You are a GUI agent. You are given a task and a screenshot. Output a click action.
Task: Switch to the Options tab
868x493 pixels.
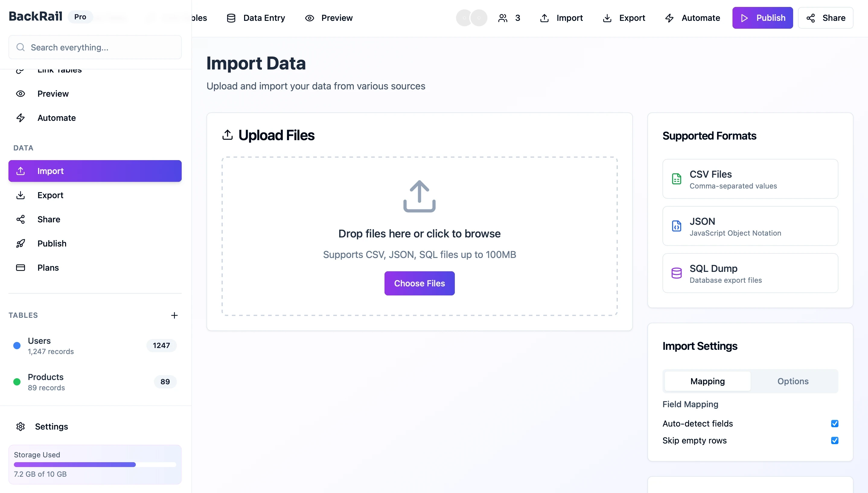pyautogui.click(x=793, y=381)
